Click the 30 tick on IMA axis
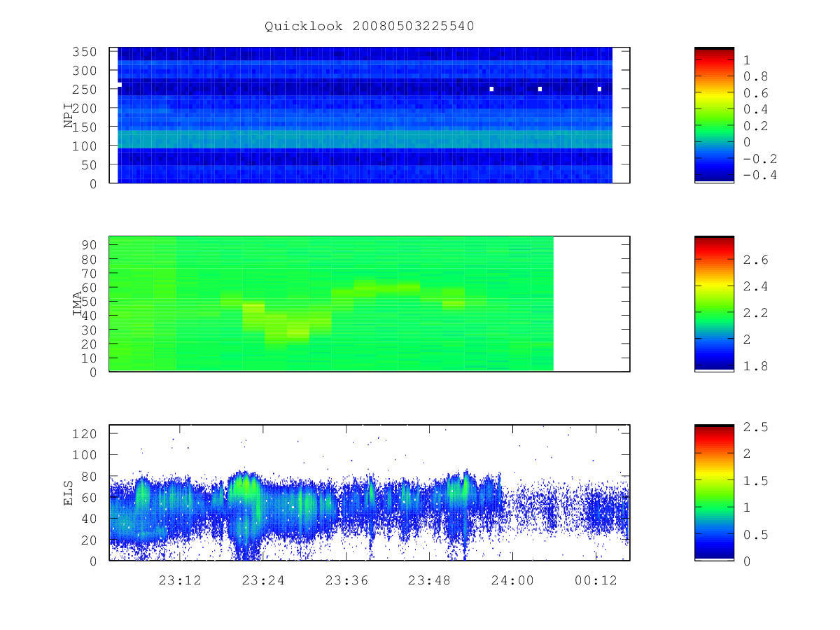The height and width of the screenshot is (630, 840). click(x=89, y=330)
